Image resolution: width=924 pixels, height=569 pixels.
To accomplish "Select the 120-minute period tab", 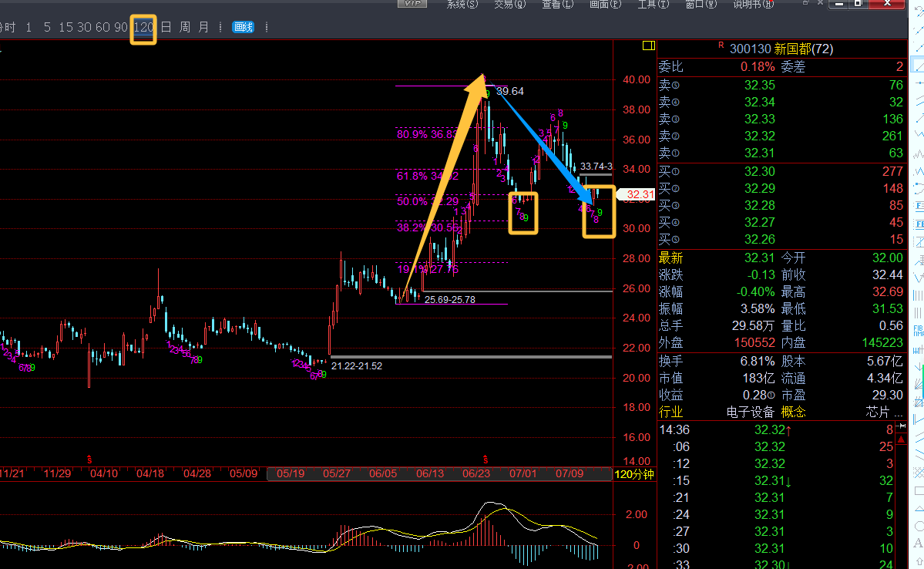I will (143, 27).
